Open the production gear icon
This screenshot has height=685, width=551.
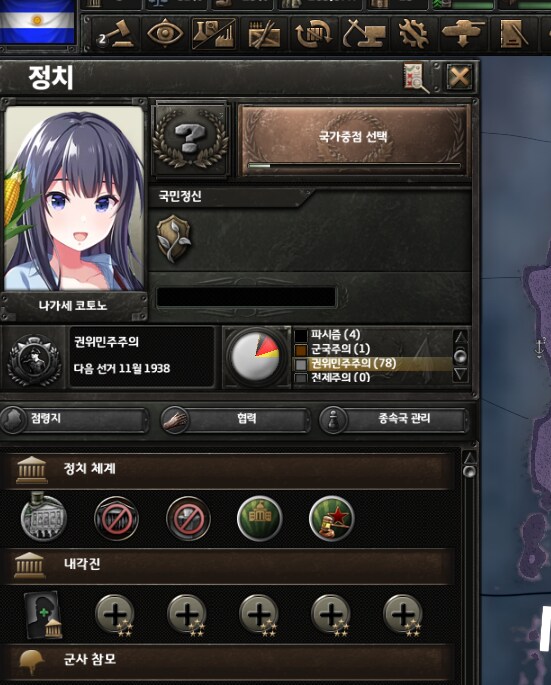(413, 34)
